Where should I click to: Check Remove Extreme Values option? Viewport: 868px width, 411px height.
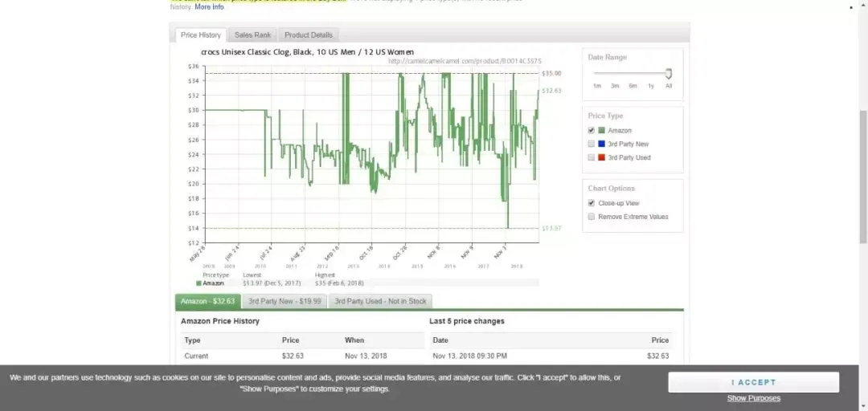click(x=592, y=217)
